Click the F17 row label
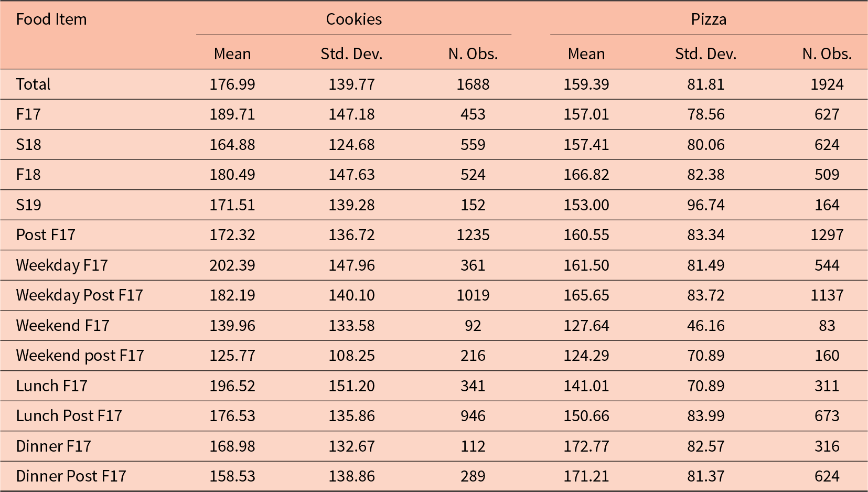868x492 pixels. point(28,114)
